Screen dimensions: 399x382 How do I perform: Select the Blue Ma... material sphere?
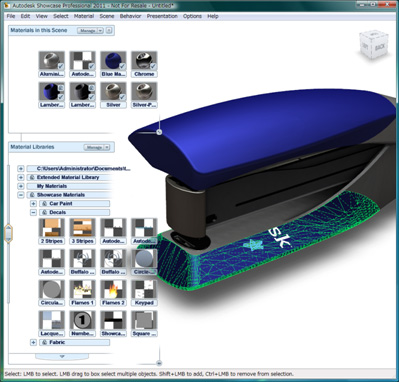point(113,61)
